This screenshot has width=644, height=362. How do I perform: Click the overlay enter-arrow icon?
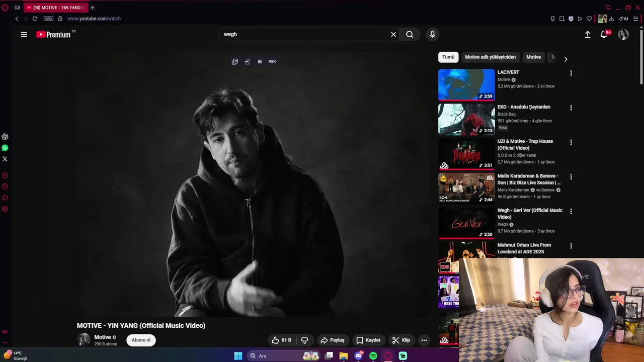pos(247,61)
